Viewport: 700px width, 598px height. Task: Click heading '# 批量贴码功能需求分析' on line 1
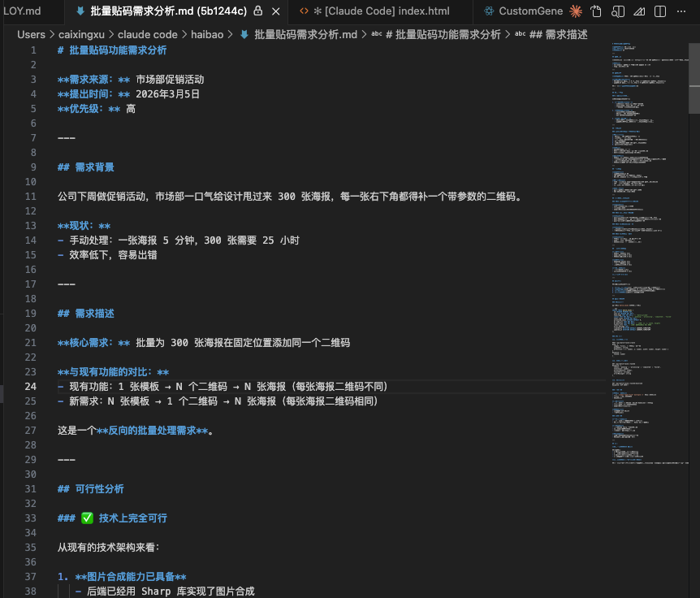[x=112, y=50]
